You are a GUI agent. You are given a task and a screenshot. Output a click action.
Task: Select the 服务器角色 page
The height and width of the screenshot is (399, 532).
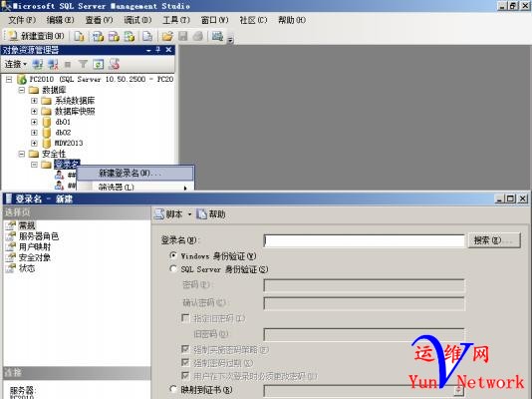point(38,236)
